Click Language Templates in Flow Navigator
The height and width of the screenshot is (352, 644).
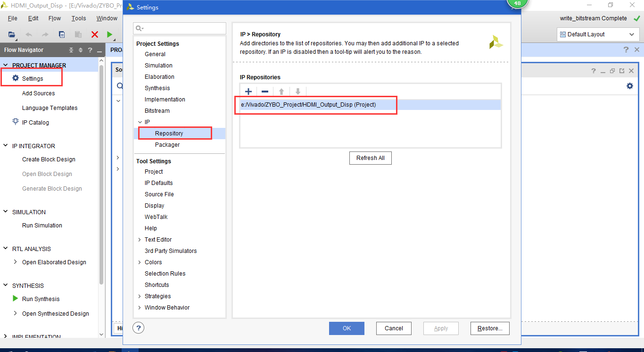pyautogui.click(x=50, y=108)
